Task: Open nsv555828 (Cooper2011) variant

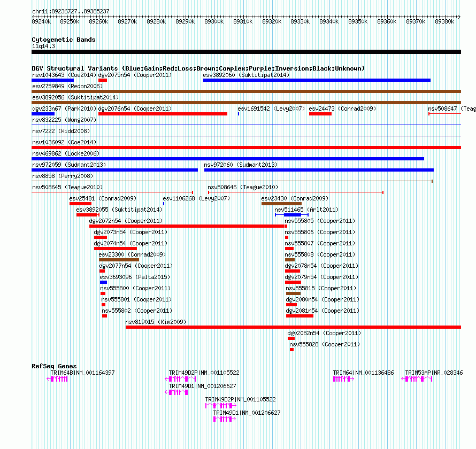Action: point(291,350)
